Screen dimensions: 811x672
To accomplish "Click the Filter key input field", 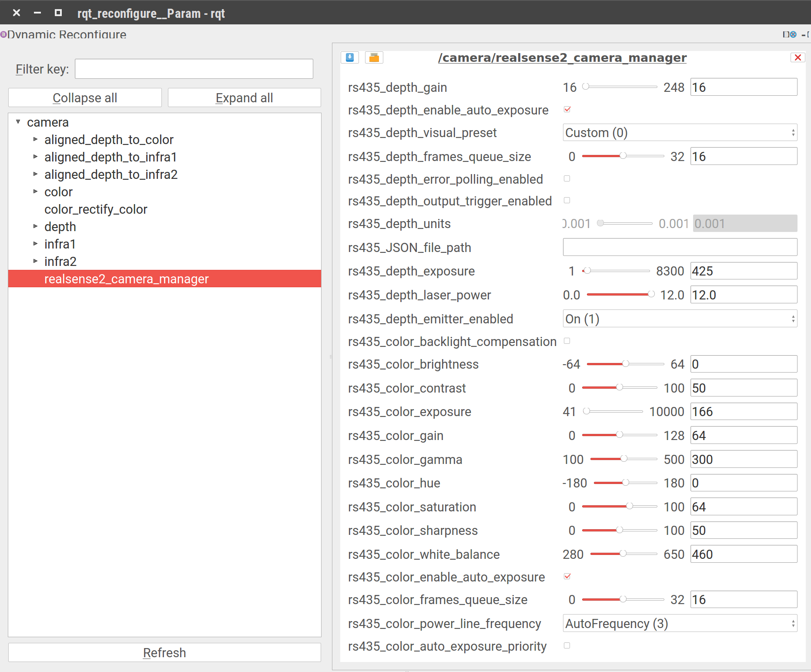I will point(194,69).
